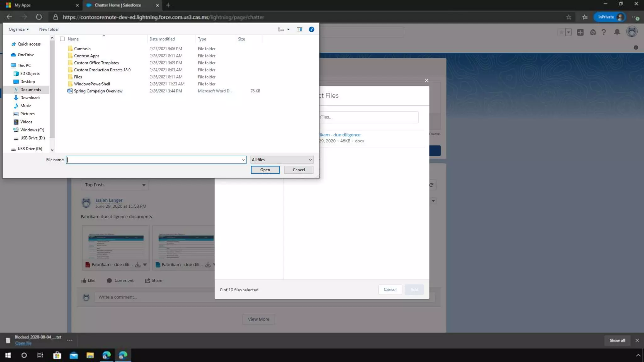Download the Fabrikam PDF attachment
Viewport: 644px width, 362px height.
pos(138,265)
